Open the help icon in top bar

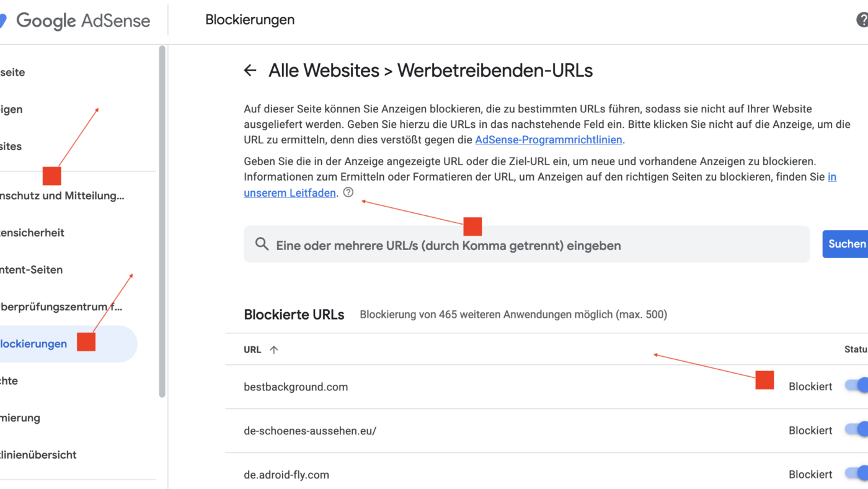[862, 20]
